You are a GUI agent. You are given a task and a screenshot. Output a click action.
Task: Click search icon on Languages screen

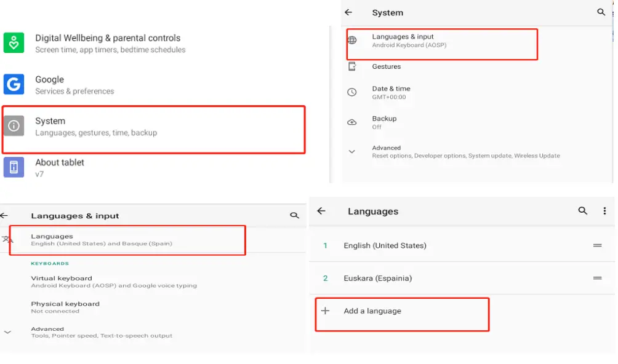click(582, 211)
